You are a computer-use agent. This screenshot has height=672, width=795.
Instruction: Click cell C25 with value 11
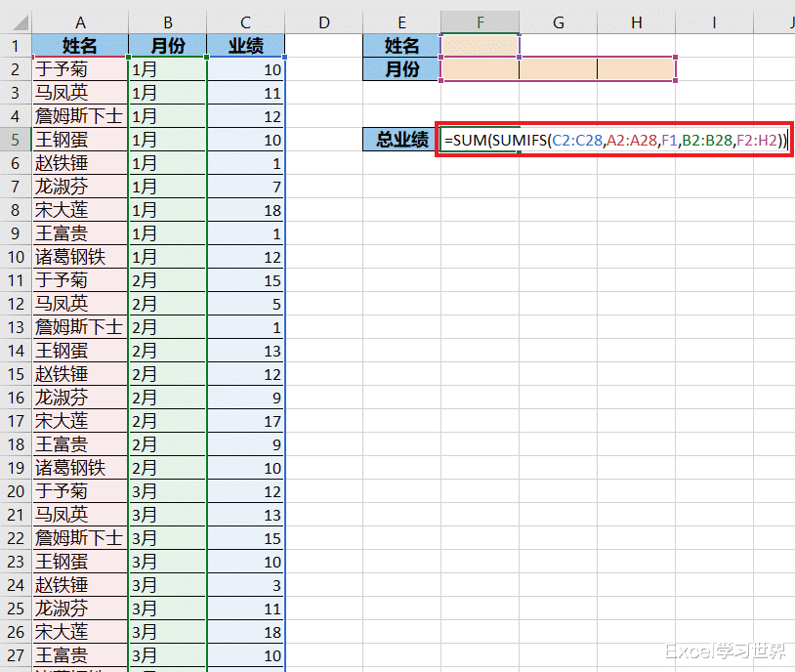coord(246,609)
